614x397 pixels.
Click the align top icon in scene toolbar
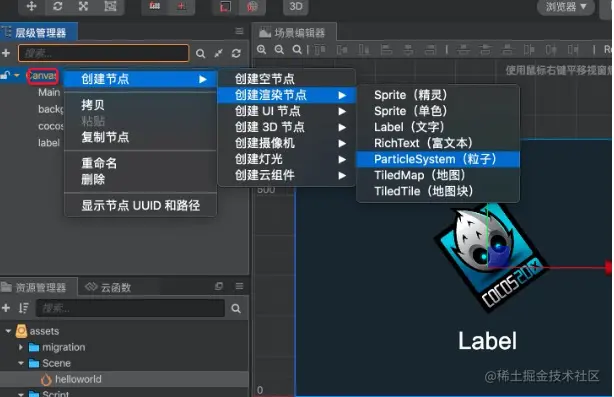pos(320,50)
